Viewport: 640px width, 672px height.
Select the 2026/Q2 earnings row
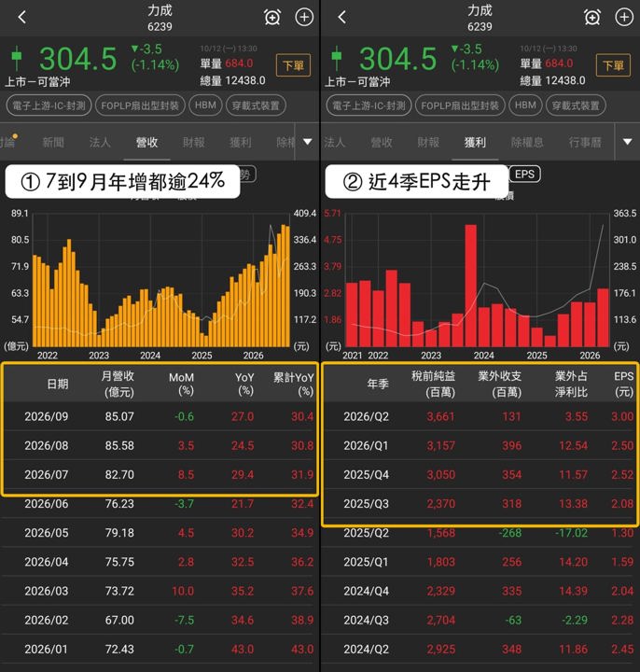coord(480,416)
